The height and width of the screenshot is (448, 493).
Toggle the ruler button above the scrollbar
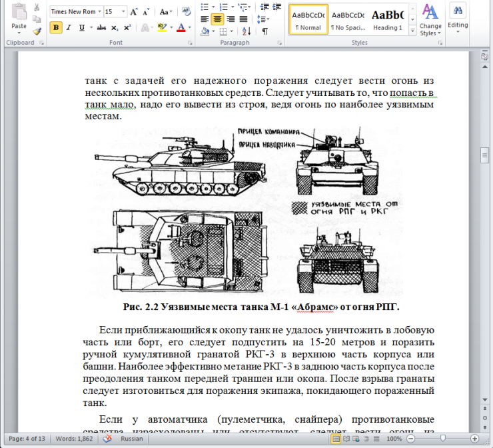pos(484,57)
